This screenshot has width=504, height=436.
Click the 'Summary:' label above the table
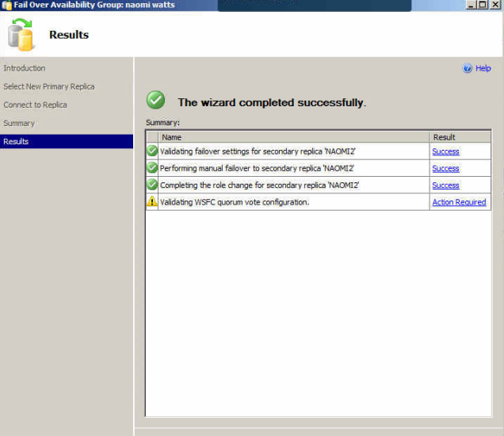click(x=162, y=123)
